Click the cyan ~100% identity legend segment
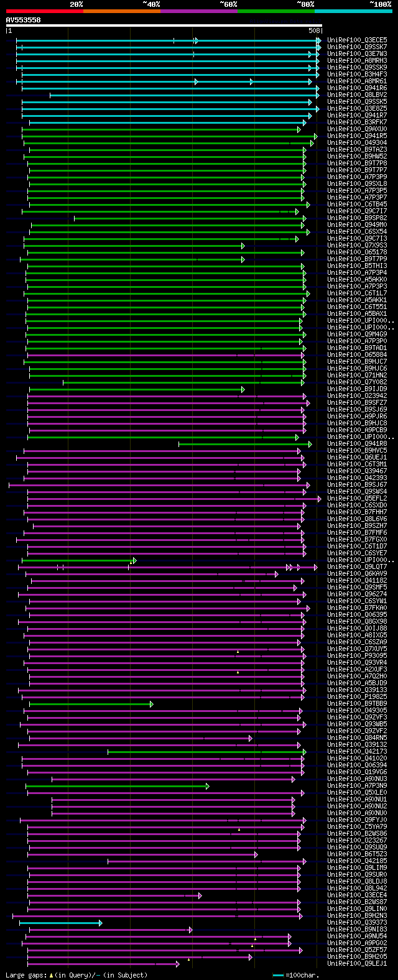Image resolution: width=398 pixels, height=980 pixels. point(353,11)
